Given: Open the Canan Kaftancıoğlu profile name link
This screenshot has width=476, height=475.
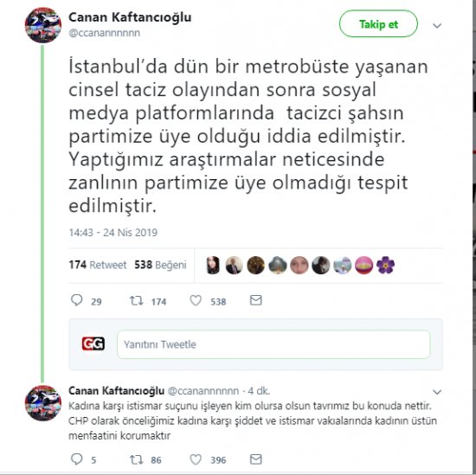Looking at the screenshot, I should 130,17.
